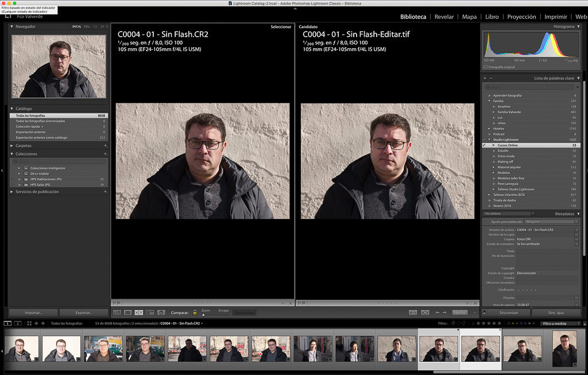Add a keyword with the plus icon
This screenshot has width=588, height=375.
point(485,78)
